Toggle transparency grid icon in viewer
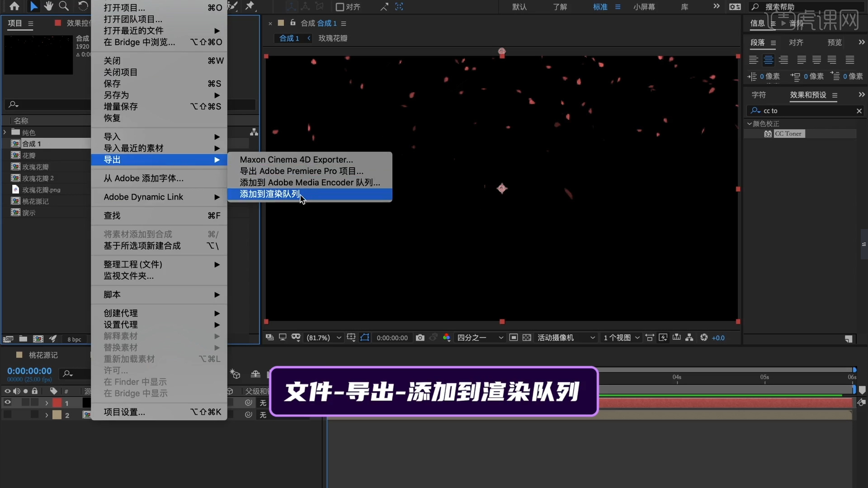Viewport: 868px width, 488px height. [527, 338]
